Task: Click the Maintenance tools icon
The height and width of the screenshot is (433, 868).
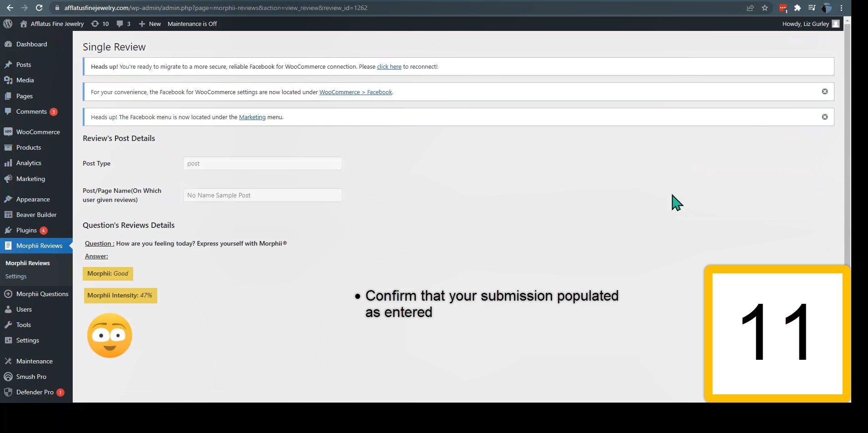Action: coord(8,361)
